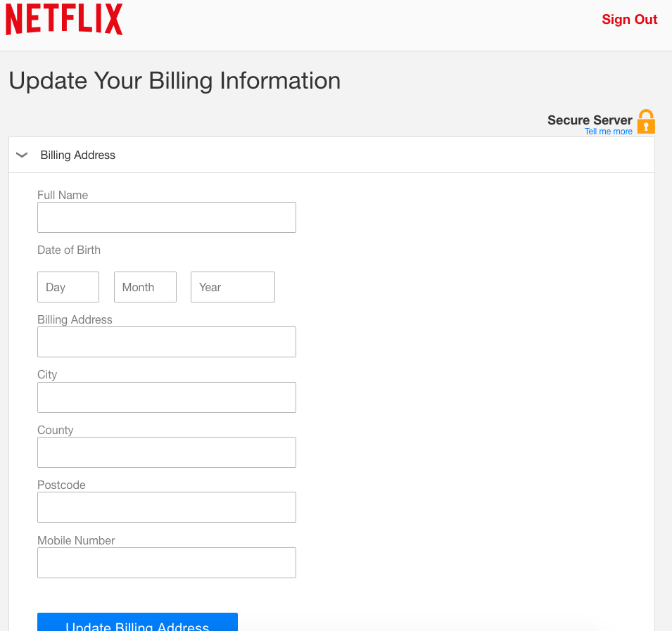Click the City label
Image resolution: width=672 pixels, height=631 pixels.
coord(47,375)
